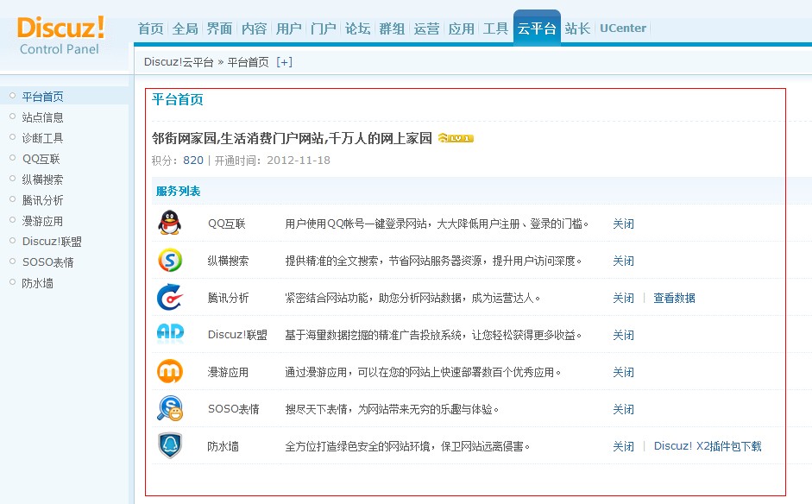Open 查看数据 for 腾讯分析

[x=674, y=298]
